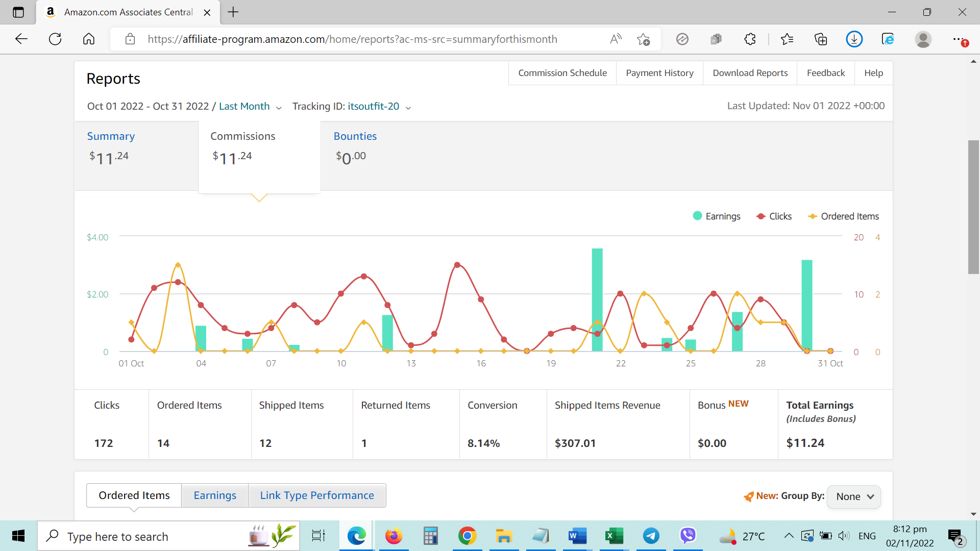Open Edge settings and more menu
The image size is (980, 551).
coord(960,39)
